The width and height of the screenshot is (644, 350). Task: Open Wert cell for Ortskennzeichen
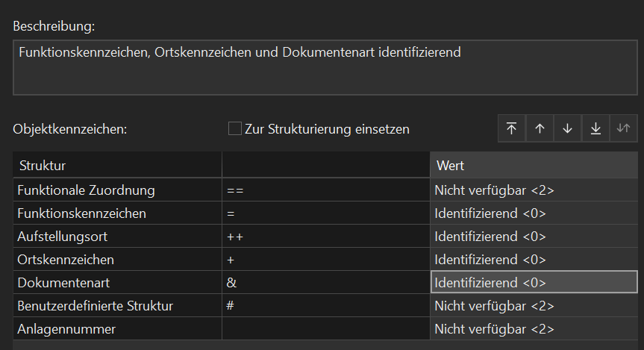pyautogui.click(x=534, y=259)
